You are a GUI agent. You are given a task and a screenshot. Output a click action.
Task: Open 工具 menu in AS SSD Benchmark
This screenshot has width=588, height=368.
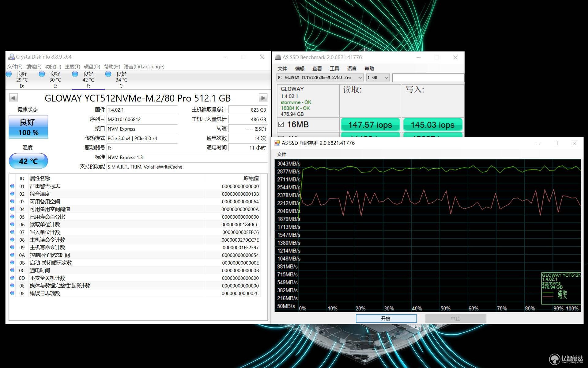[x=334, y=68]
